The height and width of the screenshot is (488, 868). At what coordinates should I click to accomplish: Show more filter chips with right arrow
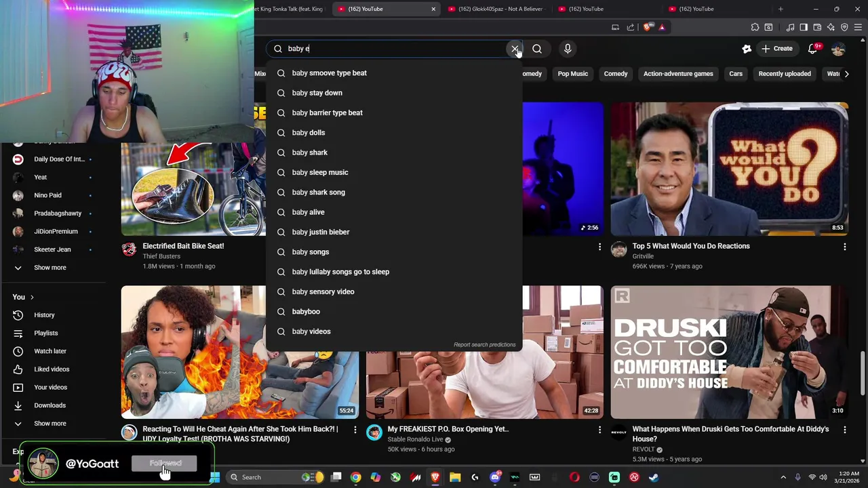coord(846,74)
